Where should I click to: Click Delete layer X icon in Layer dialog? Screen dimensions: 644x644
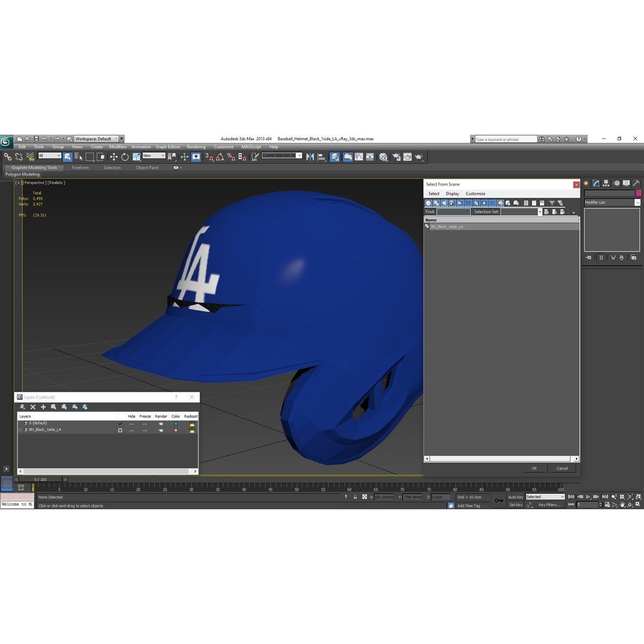pos(33,407)
